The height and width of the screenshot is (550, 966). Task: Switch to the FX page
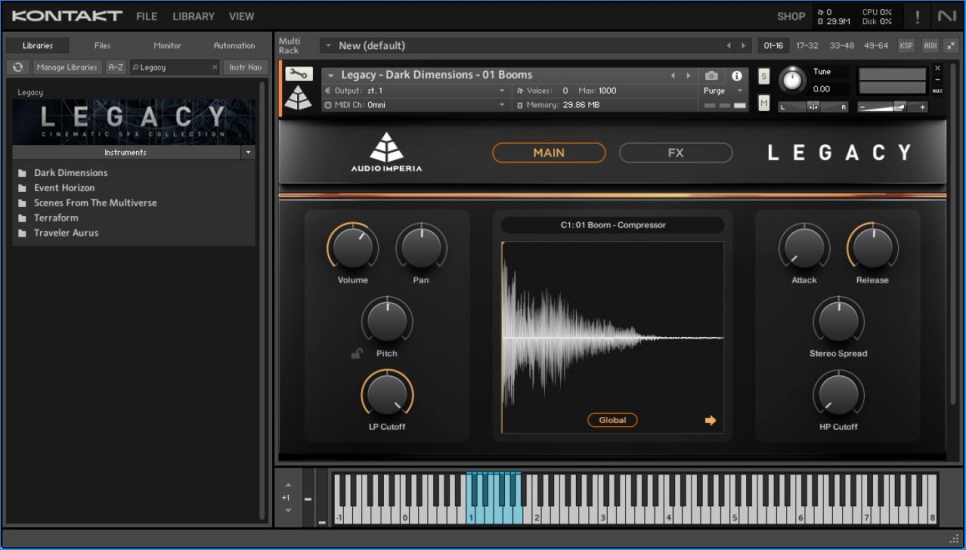point(675,153)
